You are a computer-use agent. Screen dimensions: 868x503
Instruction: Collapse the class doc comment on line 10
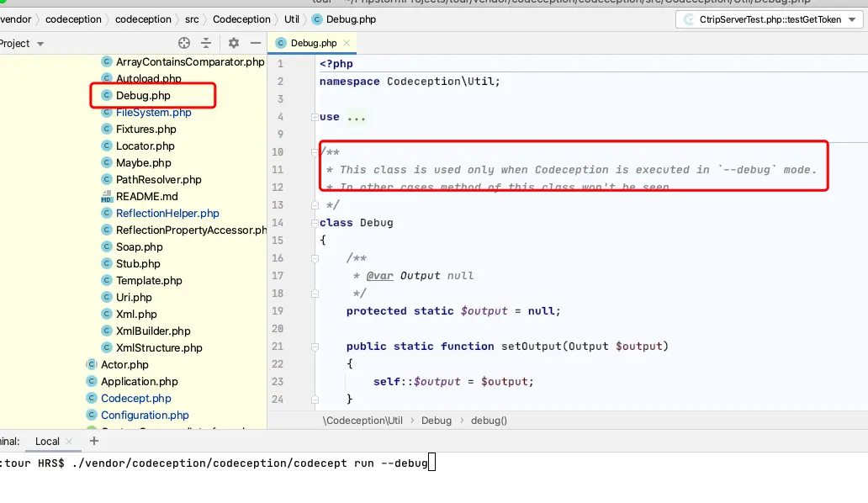pyautogui.click(x=315, y=152)
